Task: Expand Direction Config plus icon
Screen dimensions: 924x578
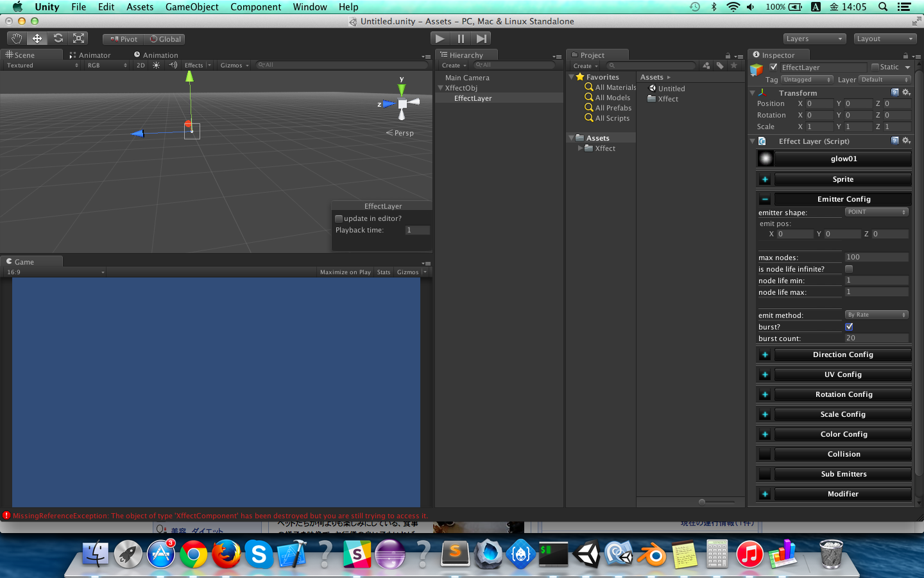Action: point(765,355)
